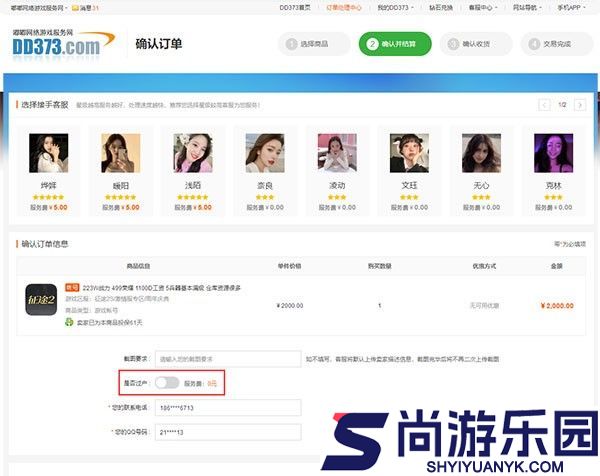Toggle the 是否过户 transfer switch
Image resolution: width=600 pixels, height=476 pixels.
(167, 383)
